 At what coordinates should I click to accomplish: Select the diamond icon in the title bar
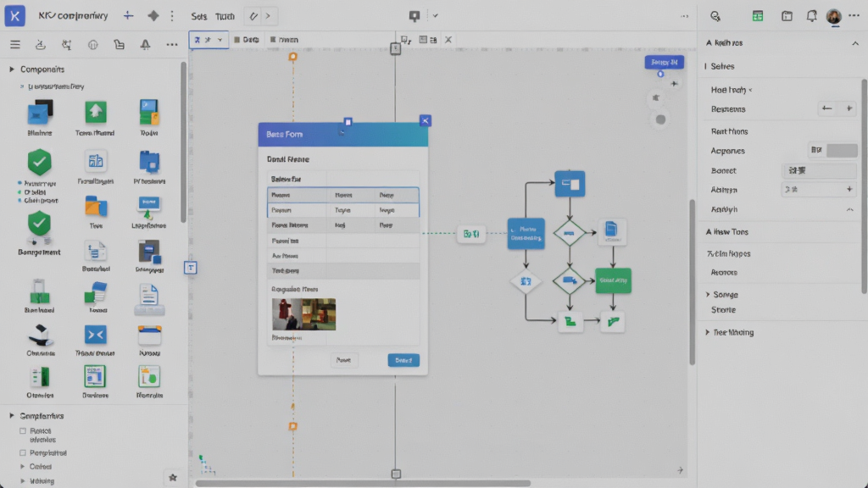click(153, 15)
